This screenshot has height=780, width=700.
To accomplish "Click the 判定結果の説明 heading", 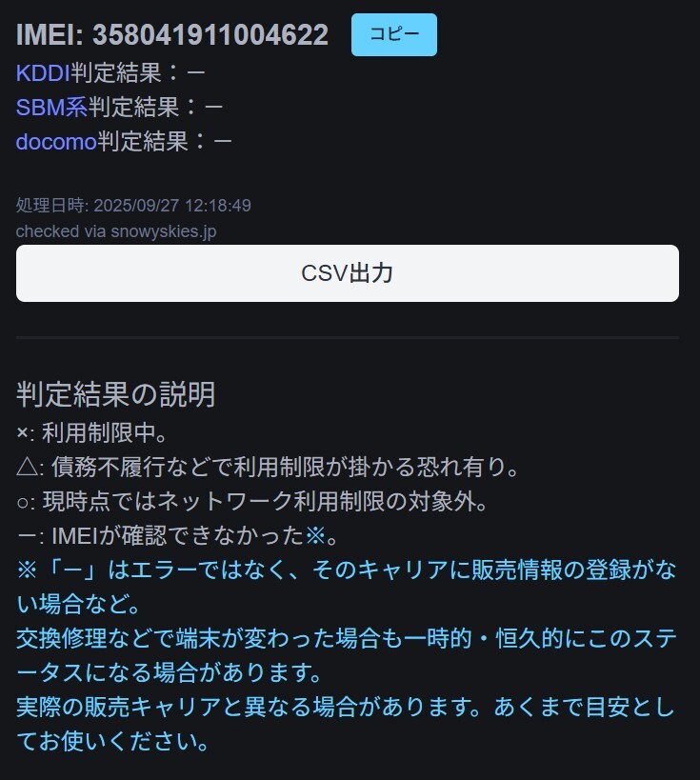I will coord(115,394).
